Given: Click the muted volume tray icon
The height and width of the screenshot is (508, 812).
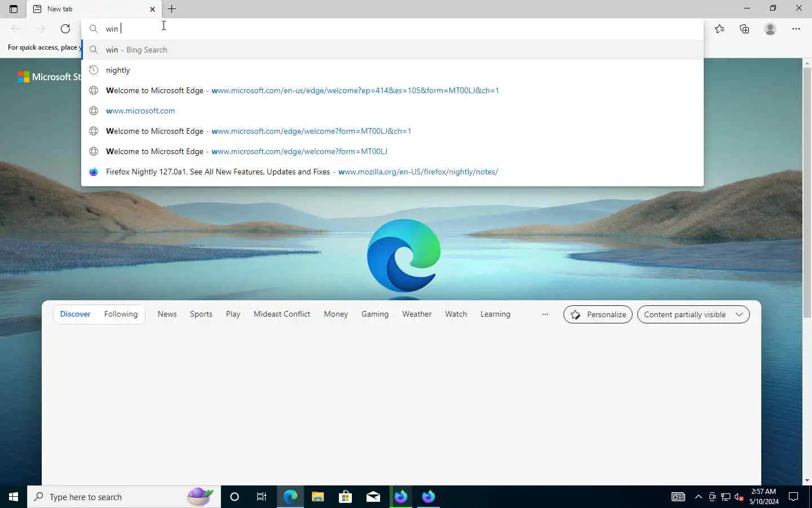Looking at the screenshot, I should 739,497.
